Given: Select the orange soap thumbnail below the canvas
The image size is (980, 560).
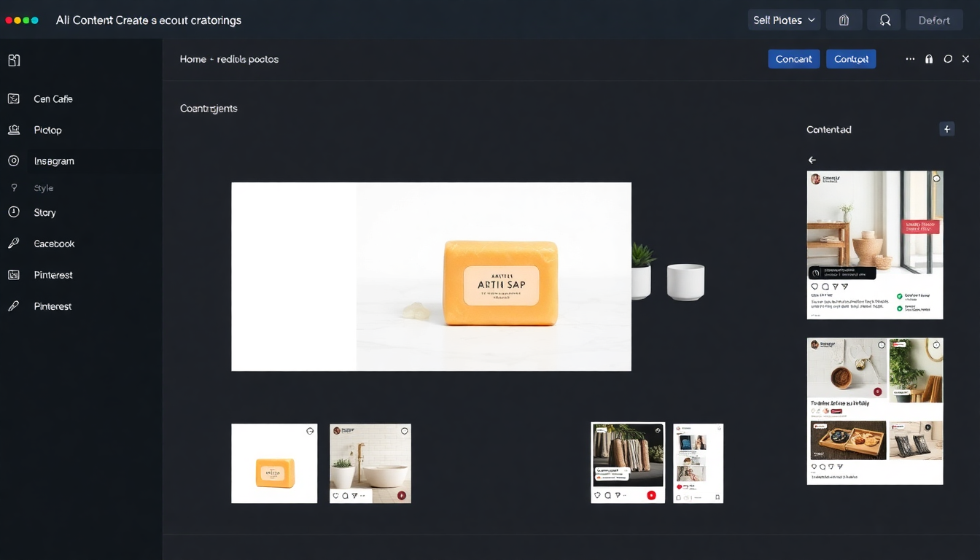Looking at the screenshot, I should [274, 463].
